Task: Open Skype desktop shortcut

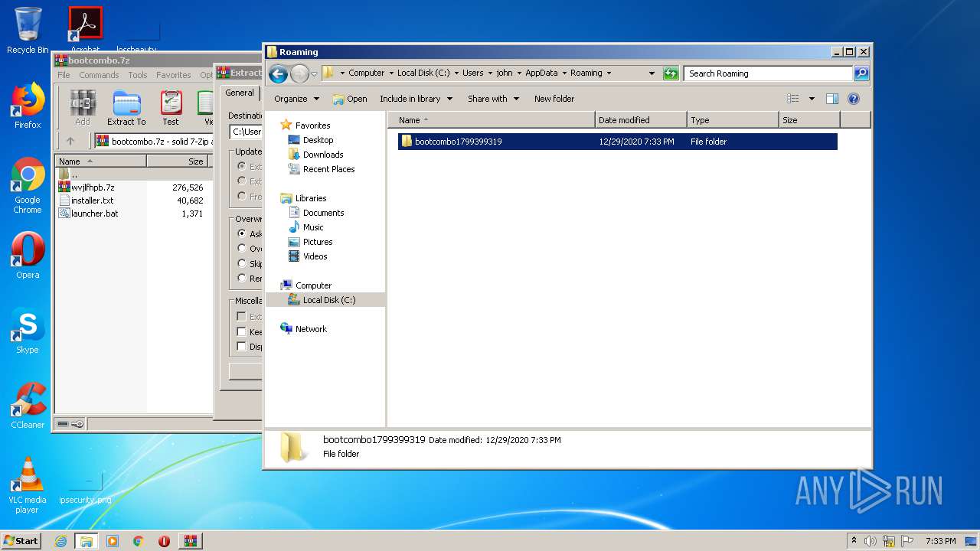Action: coord(28,331)
